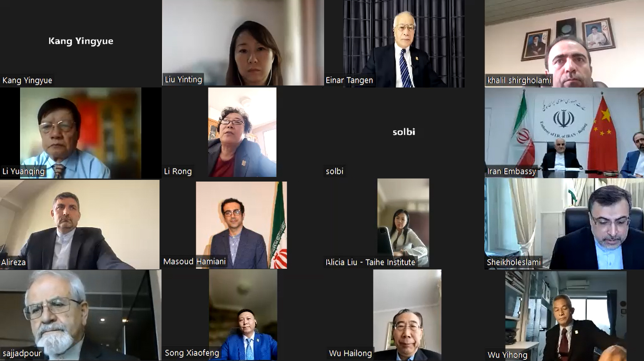
Task: Click Liu Yinting's video tile
Action: tap(243, 43)
